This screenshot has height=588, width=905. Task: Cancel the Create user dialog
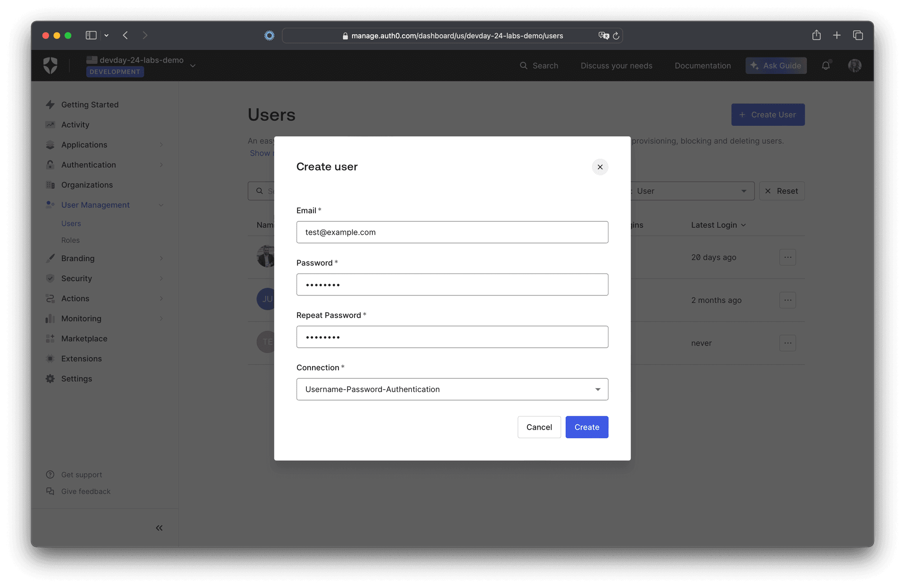tap(539, 427)
